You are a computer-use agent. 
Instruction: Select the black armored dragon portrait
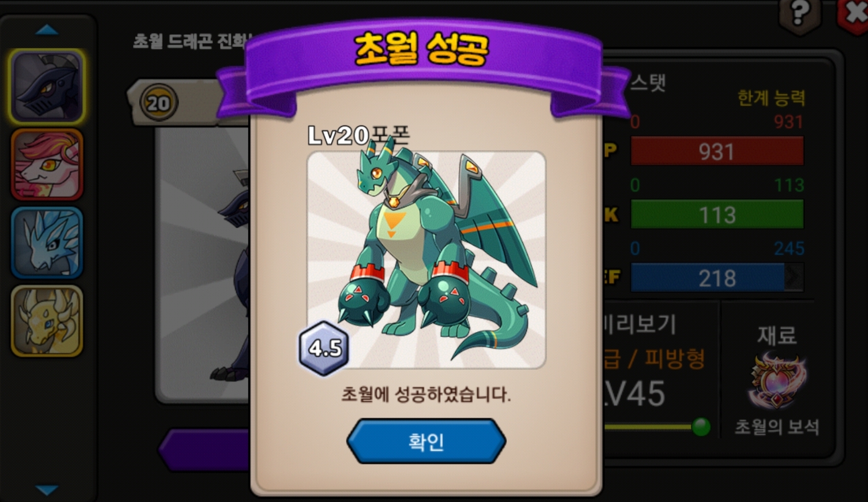pyautogui.click(x=47, y=87)
